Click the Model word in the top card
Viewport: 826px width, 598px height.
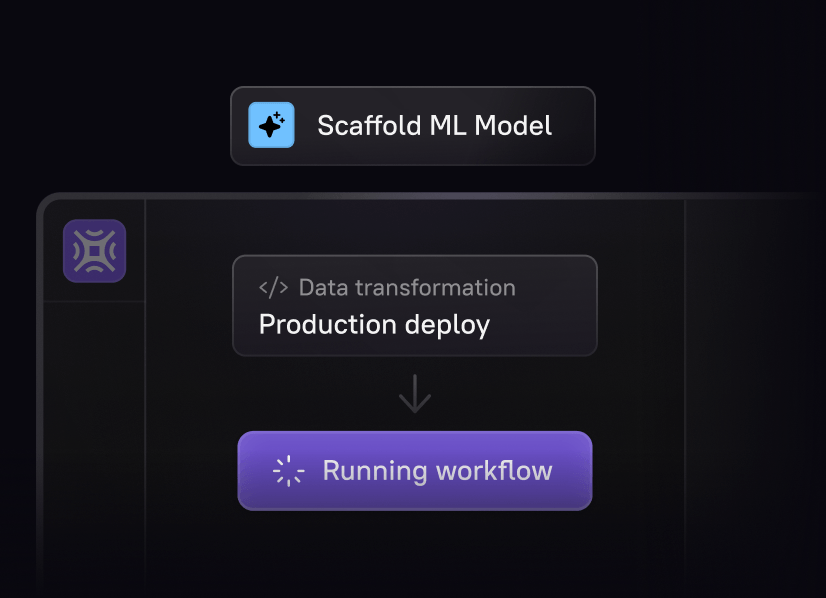tap(513, 126)
